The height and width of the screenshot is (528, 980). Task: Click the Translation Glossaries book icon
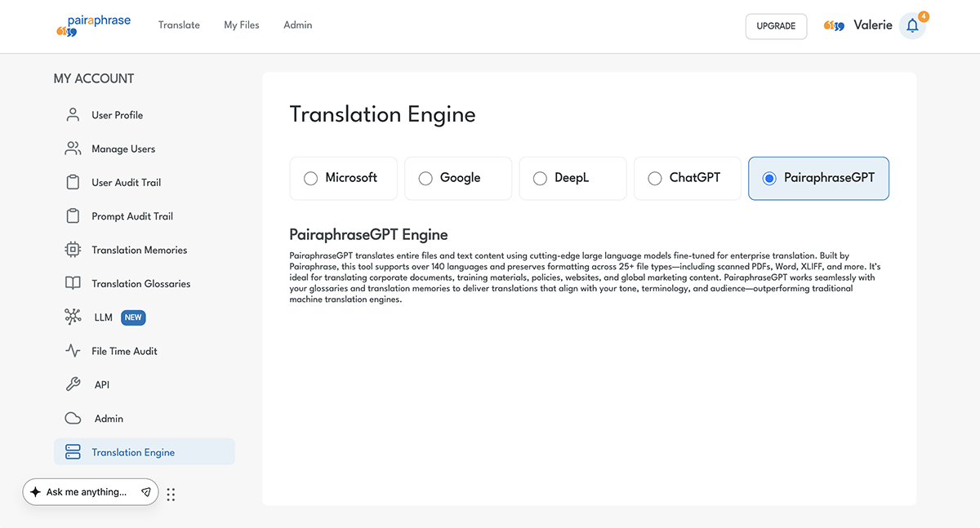pyautogui.click(x=72, y=283)
